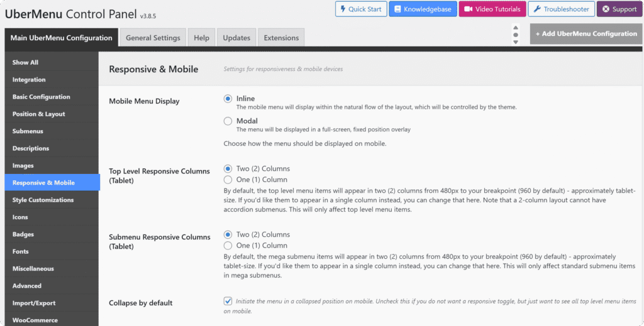Open Submenus settings
This screenshot has height=326, width=644.
(x=52, y=131)
